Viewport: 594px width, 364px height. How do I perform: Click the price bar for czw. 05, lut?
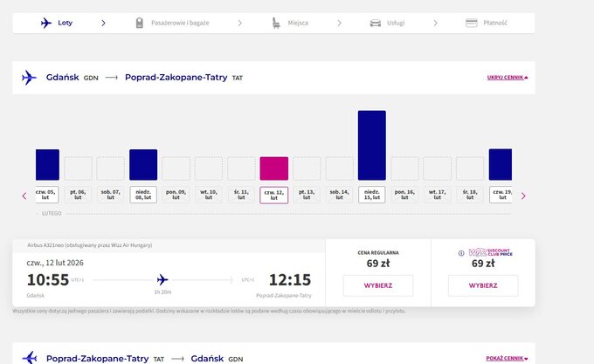[47, 165]
